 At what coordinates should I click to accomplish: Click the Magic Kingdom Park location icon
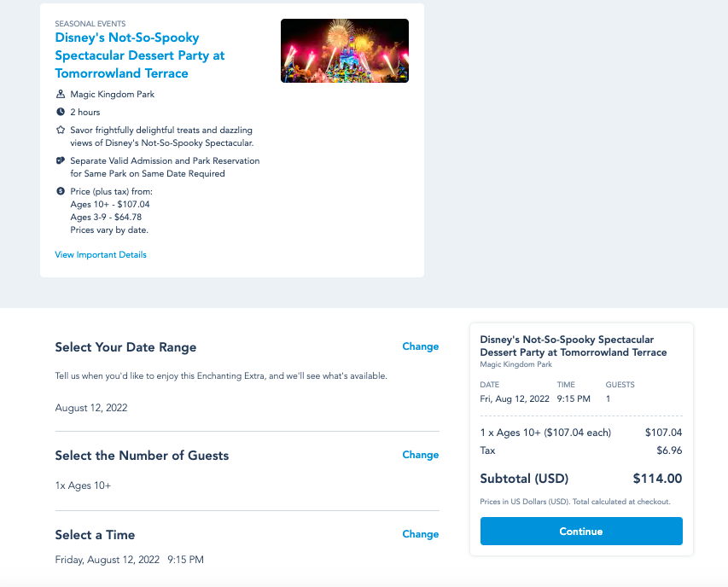pos(61,95)
